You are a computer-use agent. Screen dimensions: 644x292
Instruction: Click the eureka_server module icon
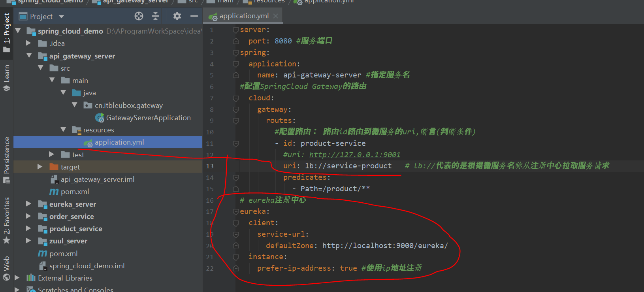coord(42,204)
